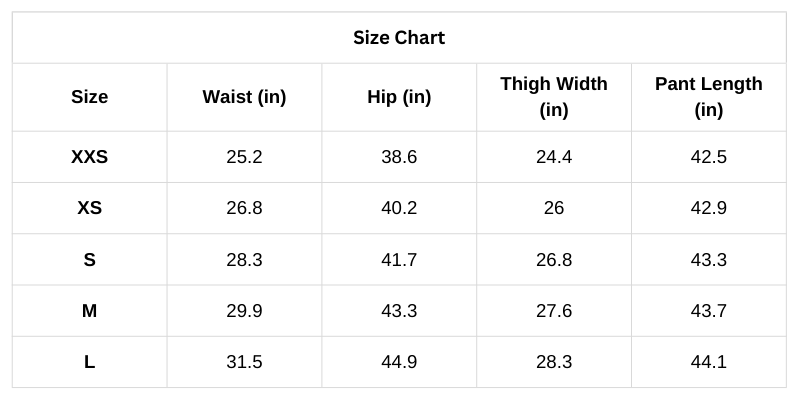Select the 44.9 hip value

click(399, 362)
